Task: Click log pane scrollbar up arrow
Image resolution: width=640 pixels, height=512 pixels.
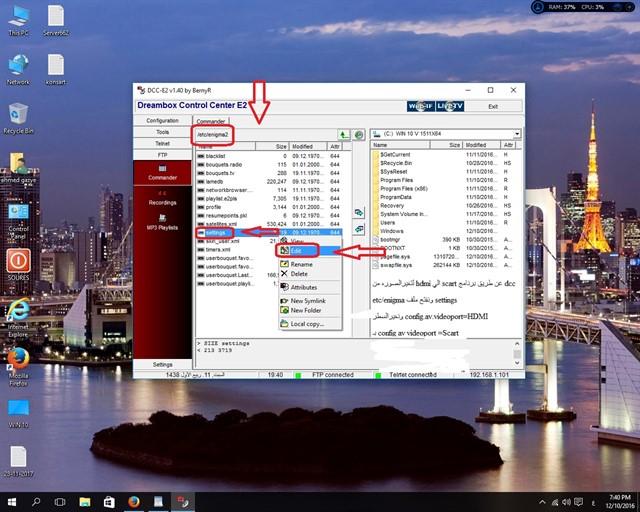Action: (x=517, y=344)
